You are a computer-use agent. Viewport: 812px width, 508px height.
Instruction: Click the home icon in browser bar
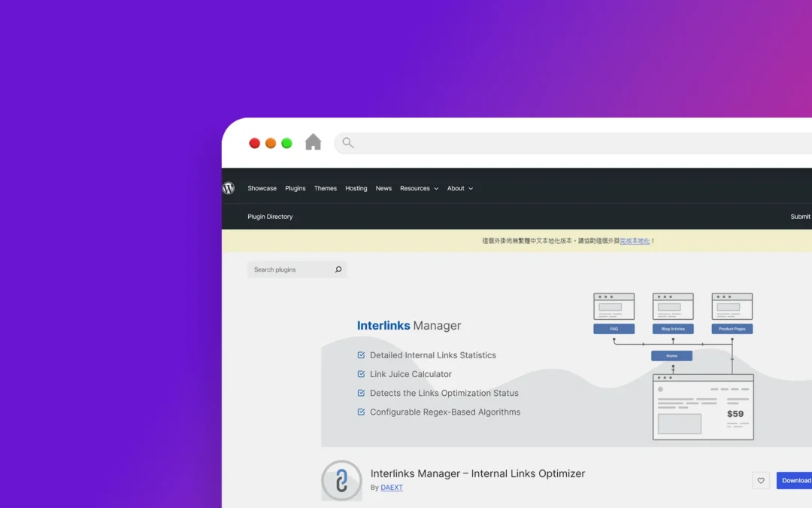[313, 142]
